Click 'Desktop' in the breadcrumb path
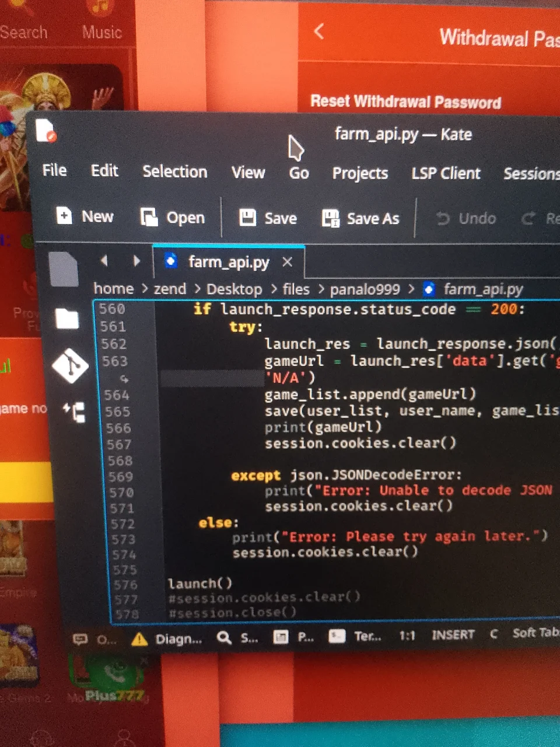The width and height of the screenshot is (560, 747). click(235, 289)
